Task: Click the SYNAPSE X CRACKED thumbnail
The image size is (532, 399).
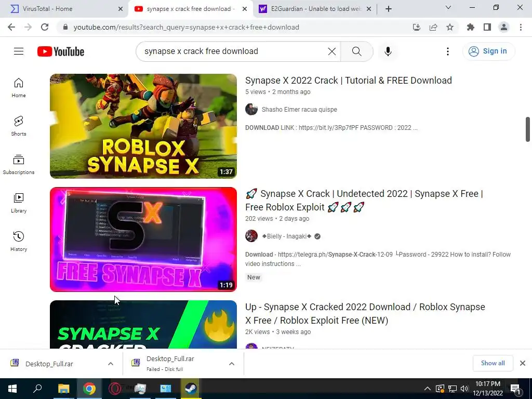Action: pos(143,324)
